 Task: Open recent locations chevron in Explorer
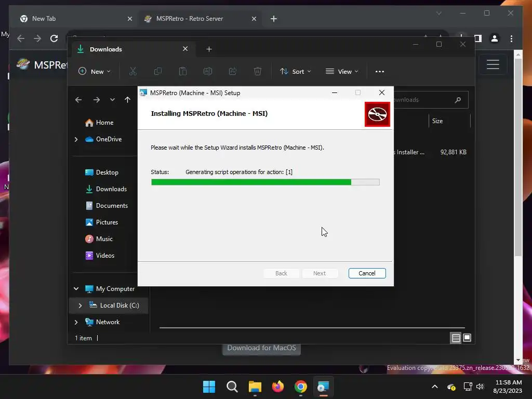click(112, 100)
